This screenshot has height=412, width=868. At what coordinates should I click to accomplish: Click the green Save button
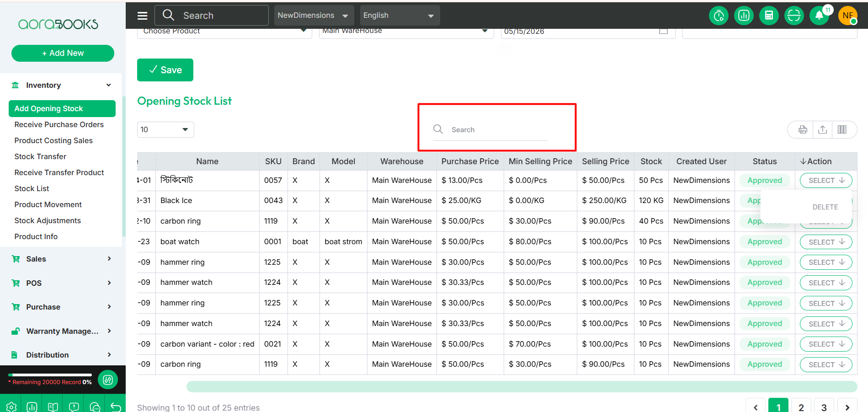pos(165,70)
